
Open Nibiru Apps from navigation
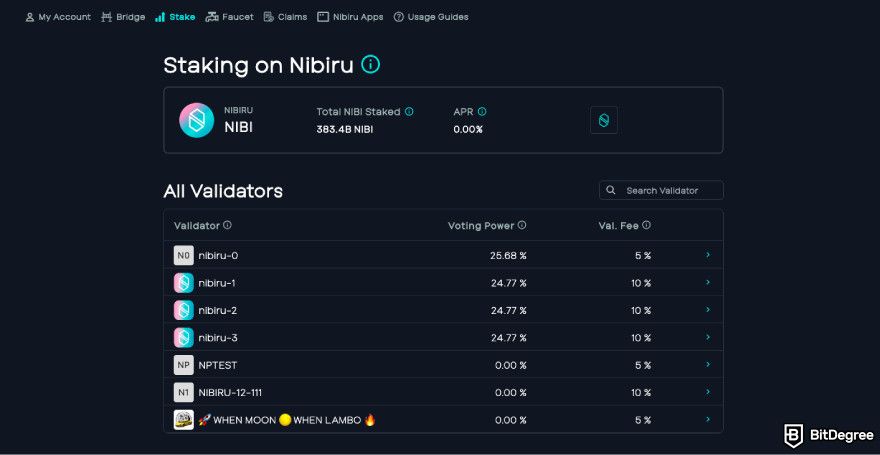[350, 17]
